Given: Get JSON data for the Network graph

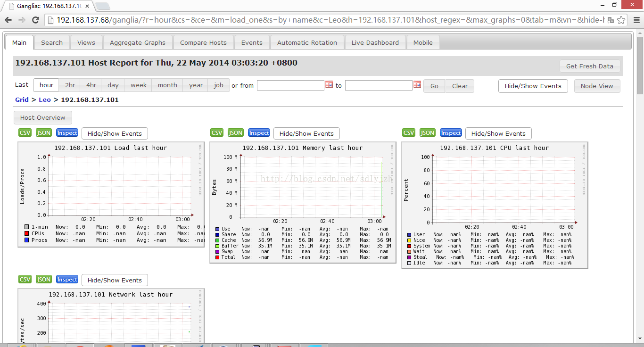Looking at the screenshot, I should pyautogui.click(x=44, y=280).
